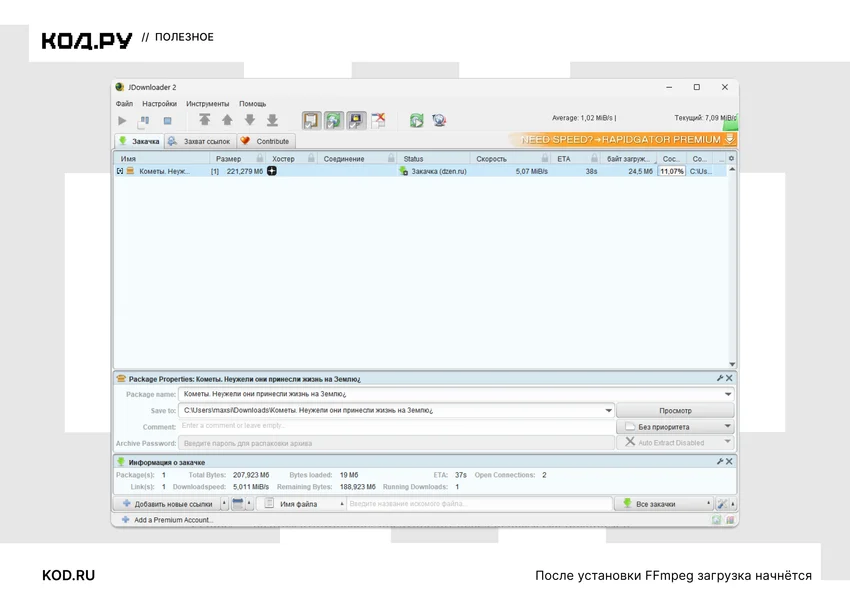Image resolution: width=850 pixels, height=605 pixels.
Task: Open the Auto Extract Disabled dropdown
Action: coord(675,442)
